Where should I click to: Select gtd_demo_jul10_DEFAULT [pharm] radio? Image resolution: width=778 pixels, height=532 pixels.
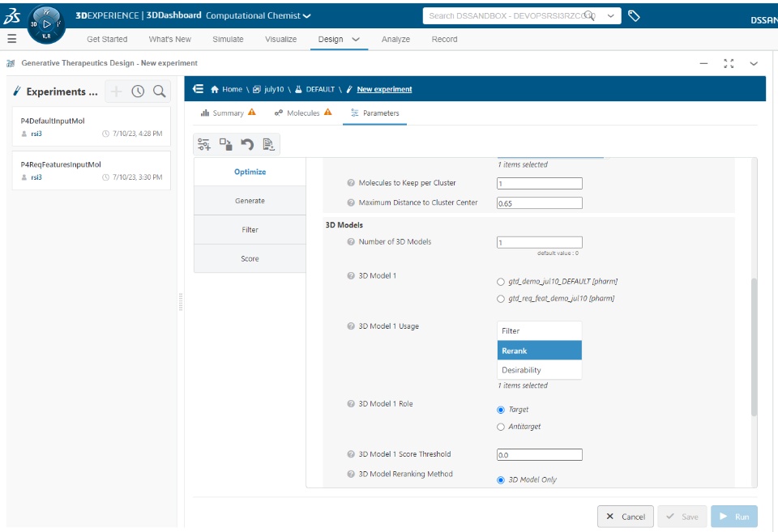click(x=501, y=282)
